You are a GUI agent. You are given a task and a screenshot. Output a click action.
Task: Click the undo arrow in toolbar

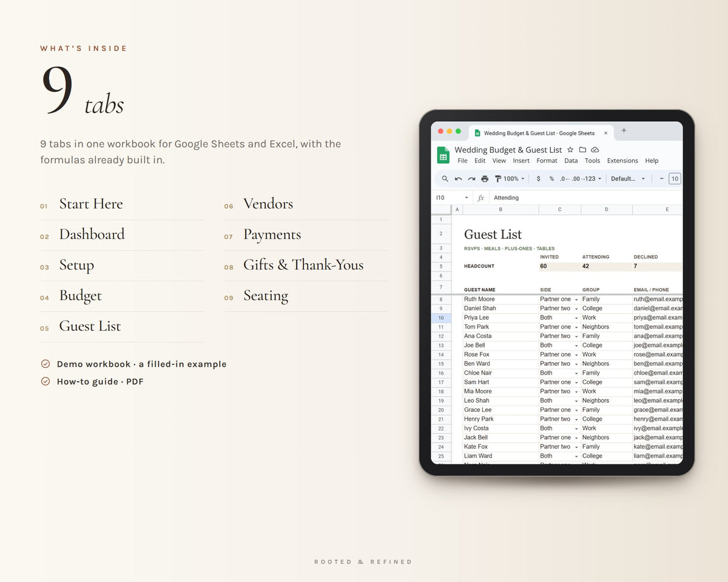(458, 179)
